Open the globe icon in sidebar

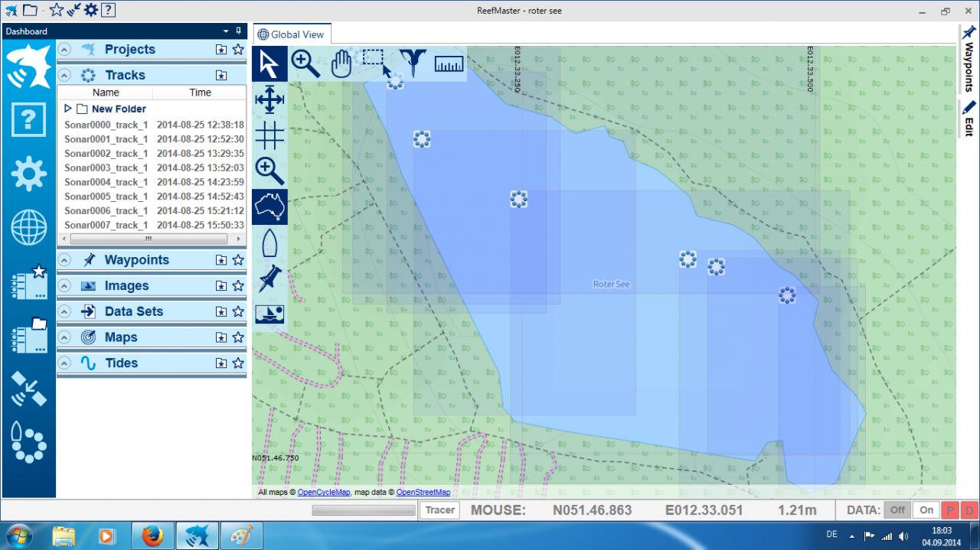tap(28, 228)
